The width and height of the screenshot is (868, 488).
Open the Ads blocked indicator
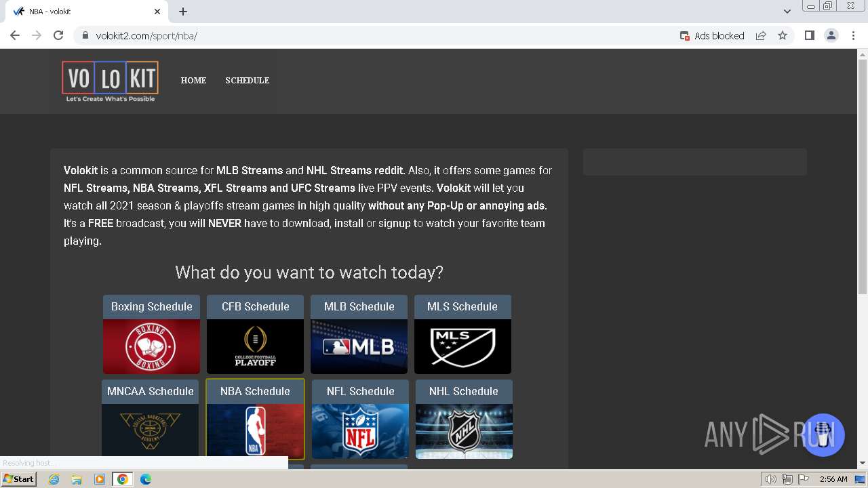[712, 36]
